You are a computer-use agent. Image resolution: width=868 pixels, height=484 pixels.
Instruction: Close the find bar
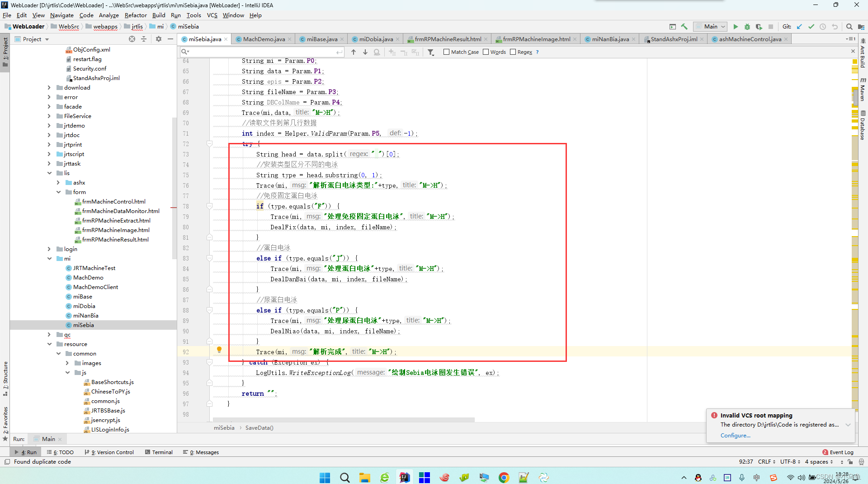pos(853,52)
